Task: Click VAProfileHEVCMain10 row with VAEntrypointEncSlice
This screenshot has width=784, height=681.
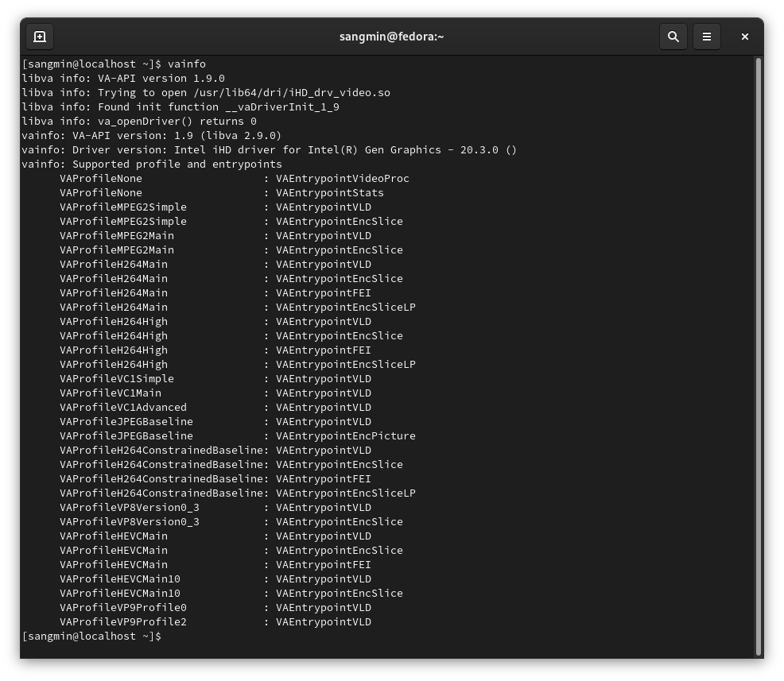Action: (x=231, y=594)
